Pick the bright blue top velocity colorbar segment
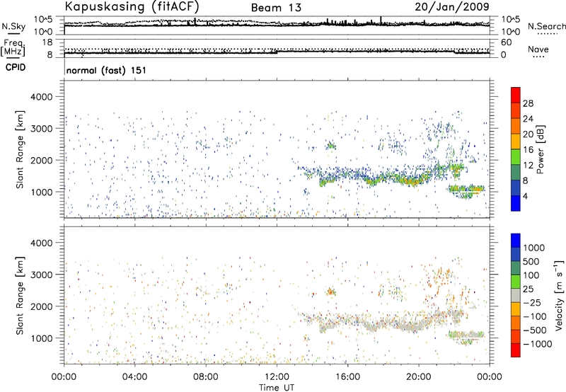 516,241
